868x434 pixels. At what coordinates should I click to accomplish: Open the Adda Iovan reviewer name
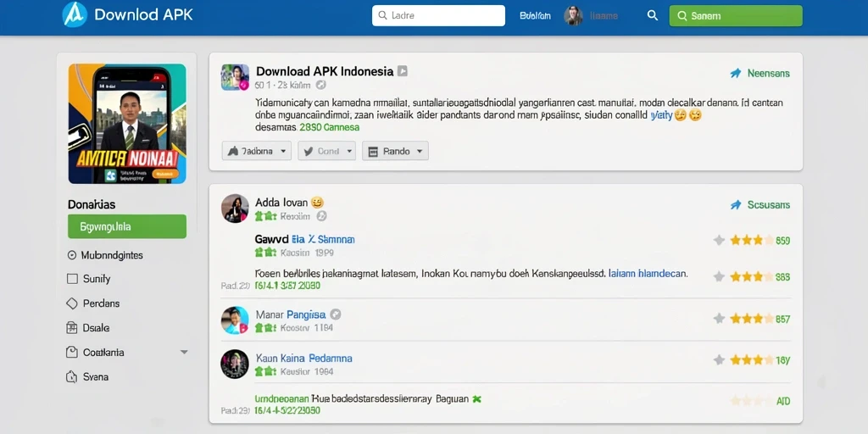point(281,203)
